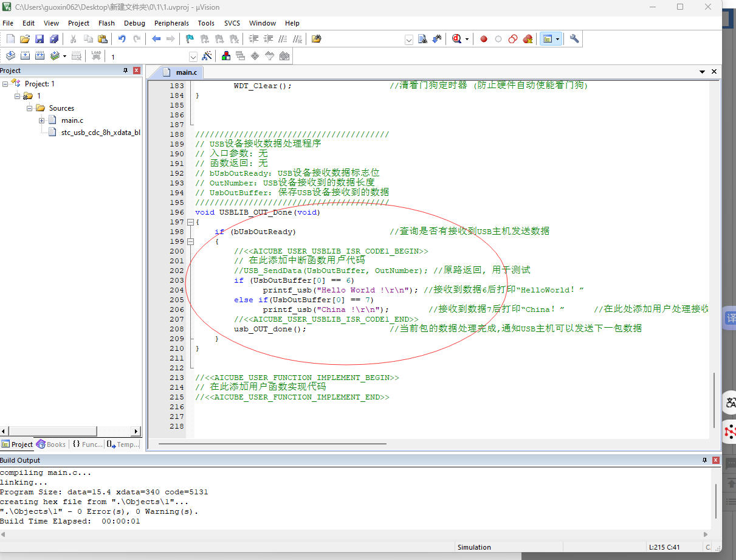Close the Project panel
The image size is (736, 560).
click(x=137, y=71)
